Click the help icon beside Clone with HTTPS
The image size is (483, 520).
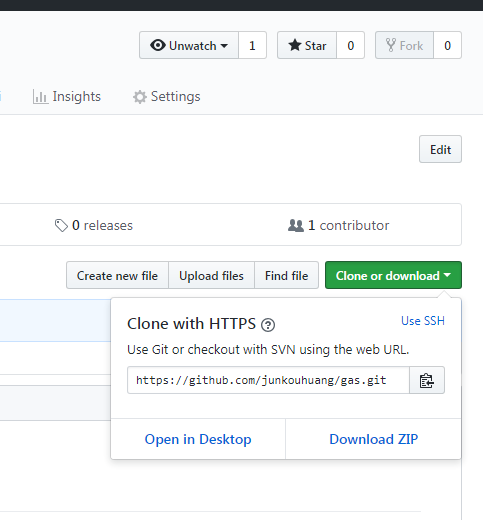click(x=268, y=325)
